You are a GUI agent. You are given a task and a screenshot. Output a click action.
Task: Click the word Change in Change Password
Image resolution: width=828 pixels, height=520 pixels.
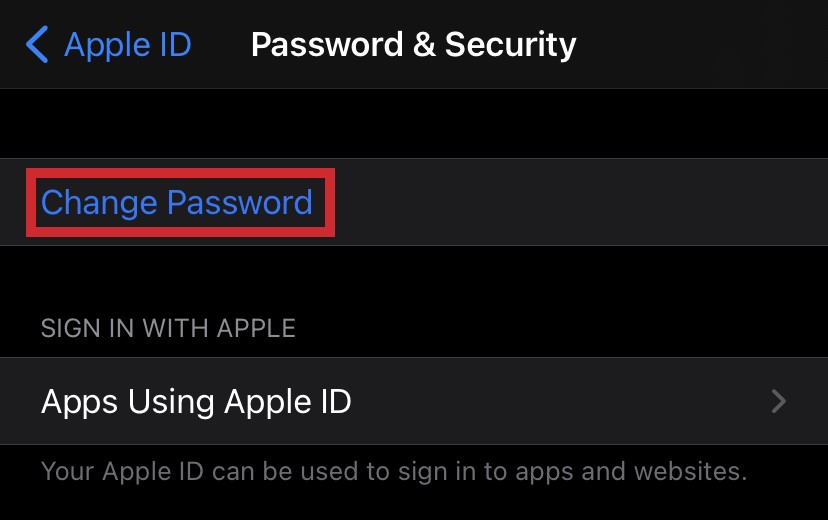[99, 203]
